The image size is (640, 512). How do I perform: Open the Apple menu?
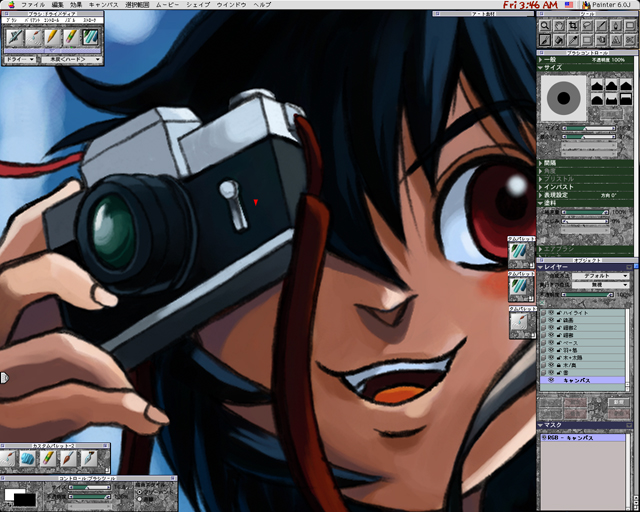pyautogui.click(x=11, y=4)
